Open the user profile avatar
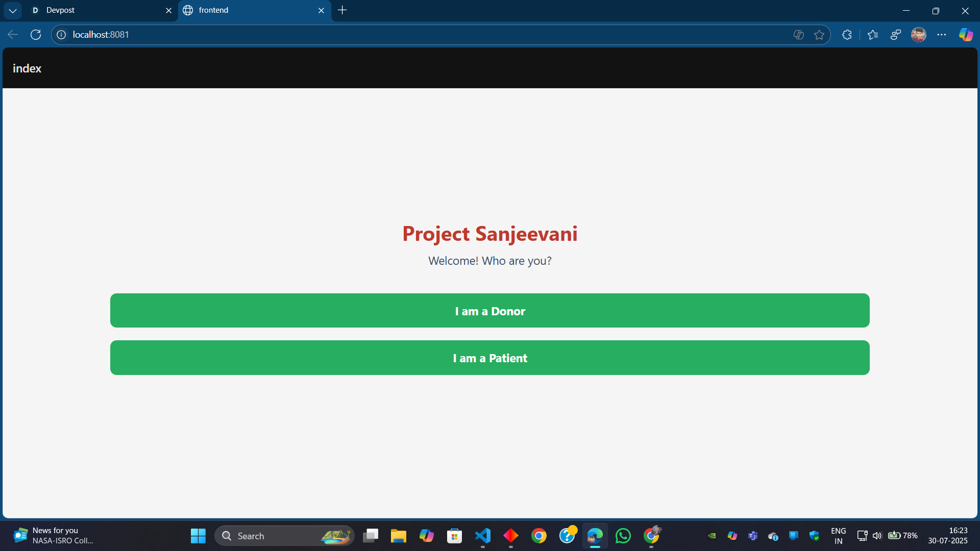This screenshot has height=551, width=980. [919, 35]
